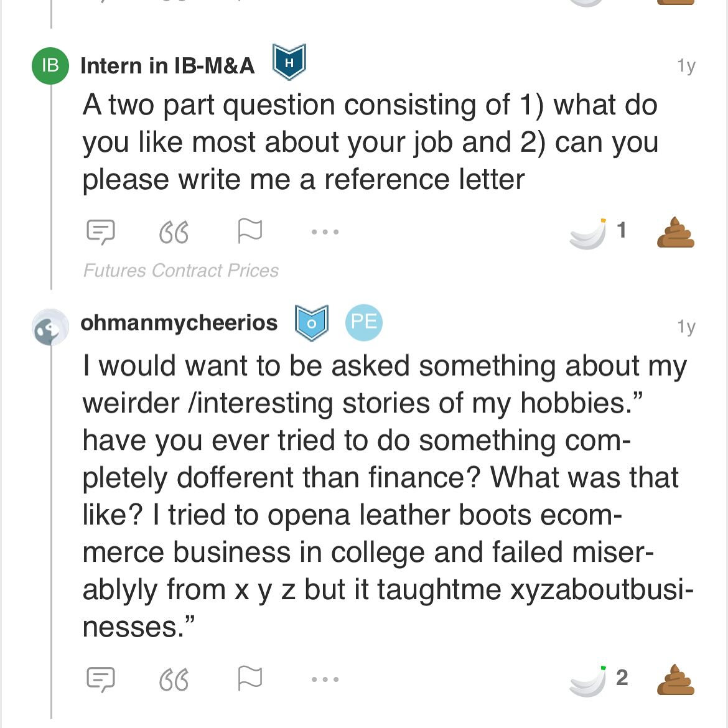Screen dimensions: 728x728
Task: Reply to ohmanmycheerios comment
Action: pos(100,679)
